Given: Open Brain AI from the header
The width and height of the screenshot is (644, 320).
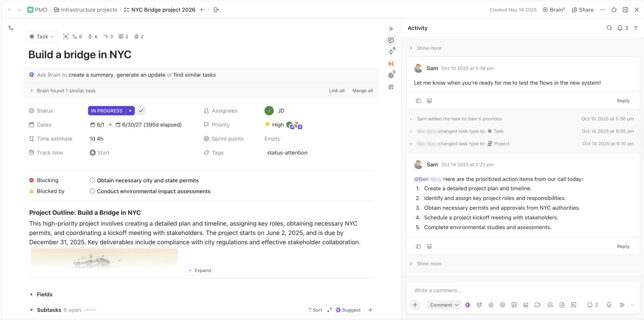Looking at the screenshot, I should 554,10.
